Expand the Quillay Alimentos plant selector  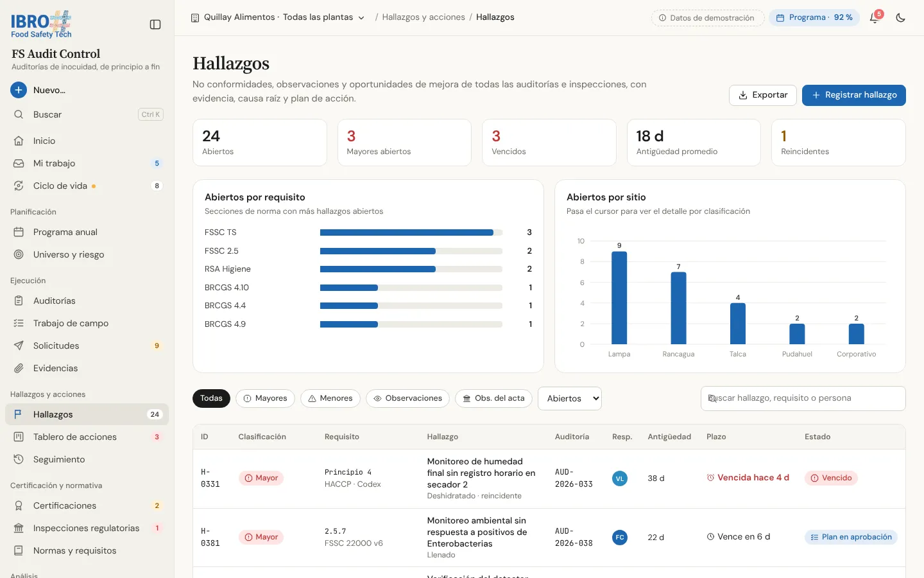coord(278,17)
